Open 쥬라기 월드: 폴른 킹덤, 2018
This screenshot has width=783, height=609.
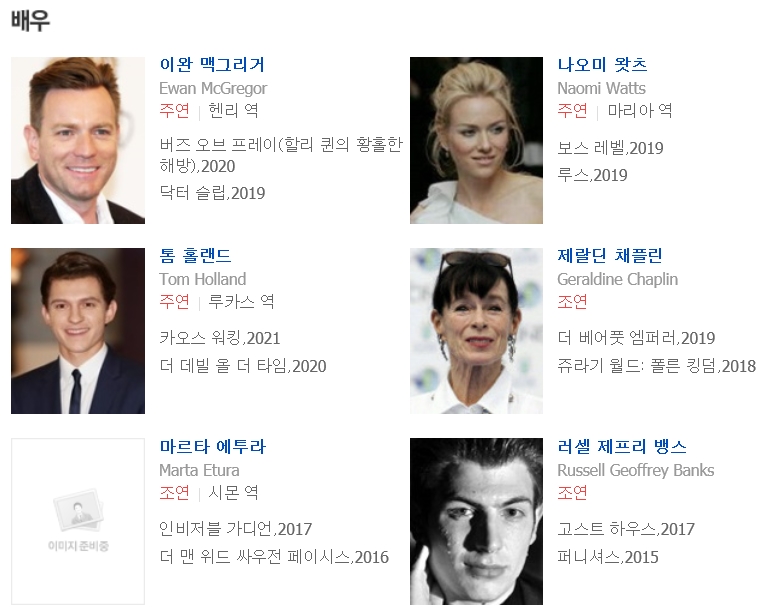pos(657,366)
